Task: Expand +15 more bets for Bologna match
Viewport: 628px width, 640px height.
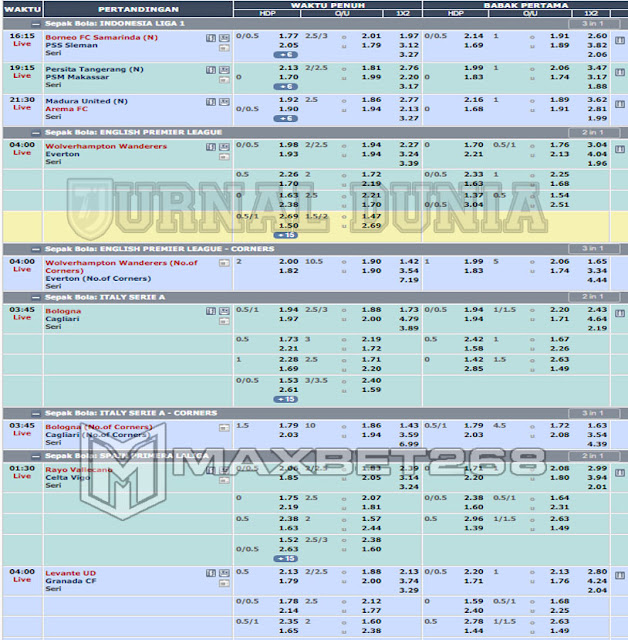Action: coord(286,399)
